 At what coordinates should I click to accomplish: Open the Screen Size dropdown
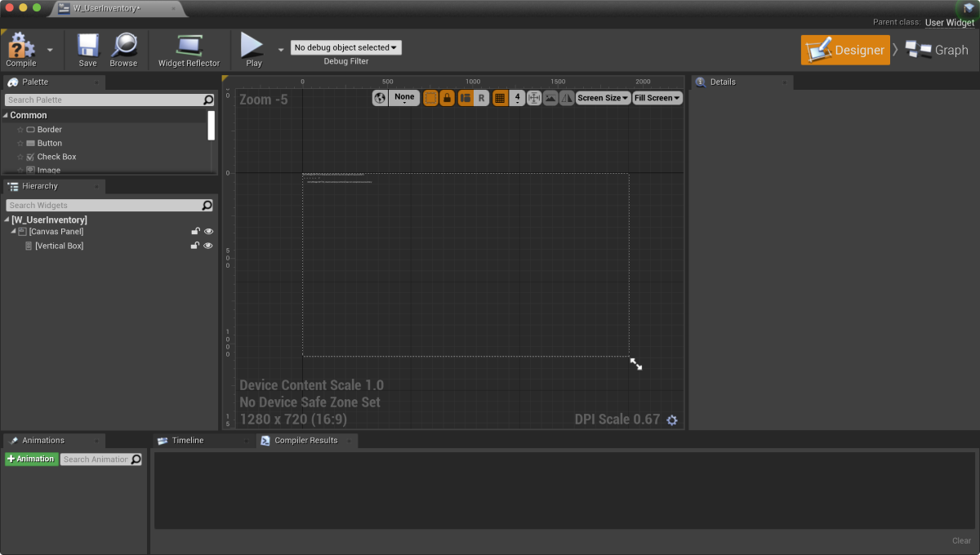[603, 98]
